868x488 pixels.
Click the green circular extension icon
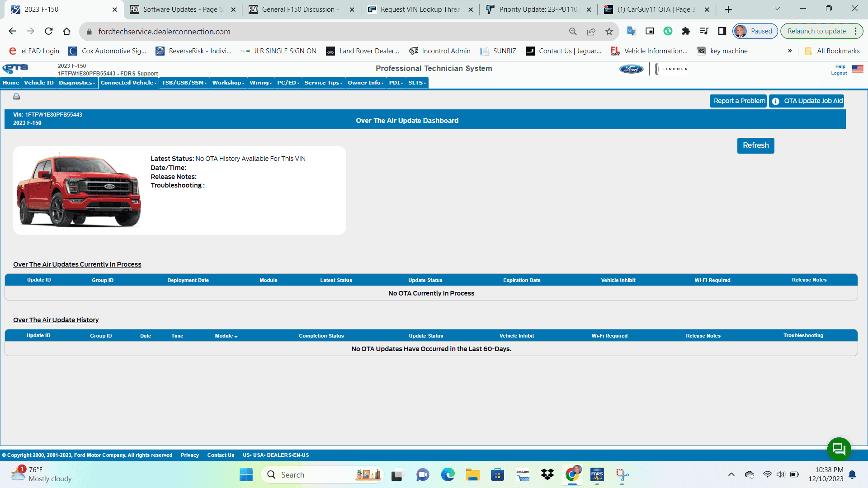668,31
